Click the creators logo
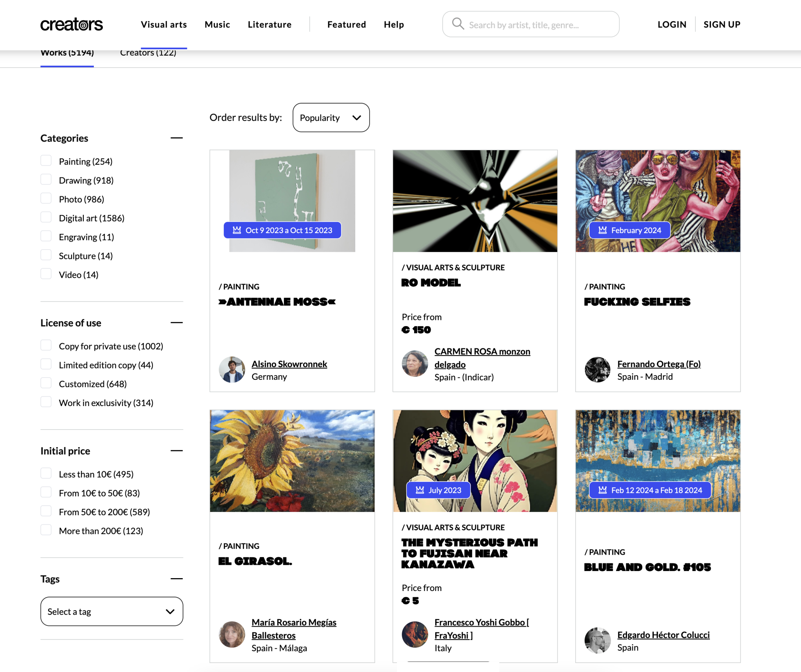Screen dimensions: 801x672 pos(72,24)
